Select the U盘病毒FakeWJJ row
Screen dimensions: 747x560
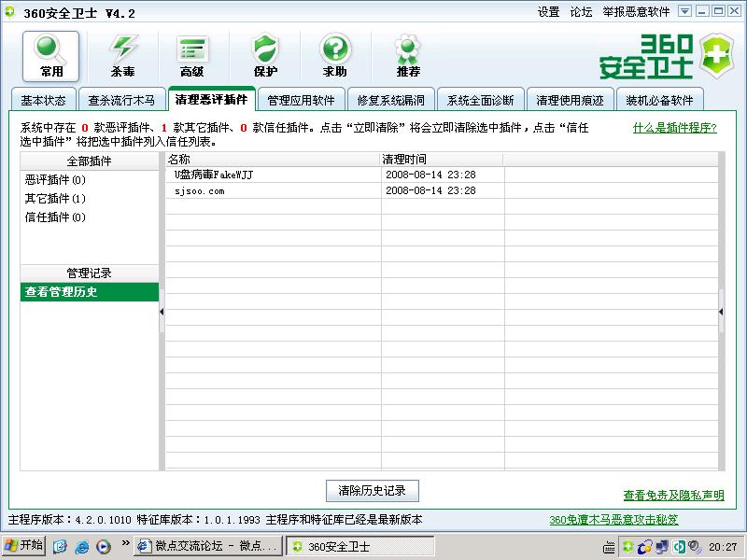tap(442, 175)
